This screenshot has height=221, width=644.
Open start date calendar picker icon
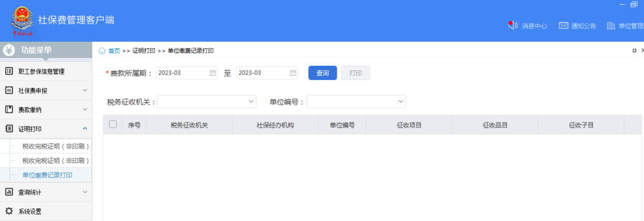coord(213,73)
